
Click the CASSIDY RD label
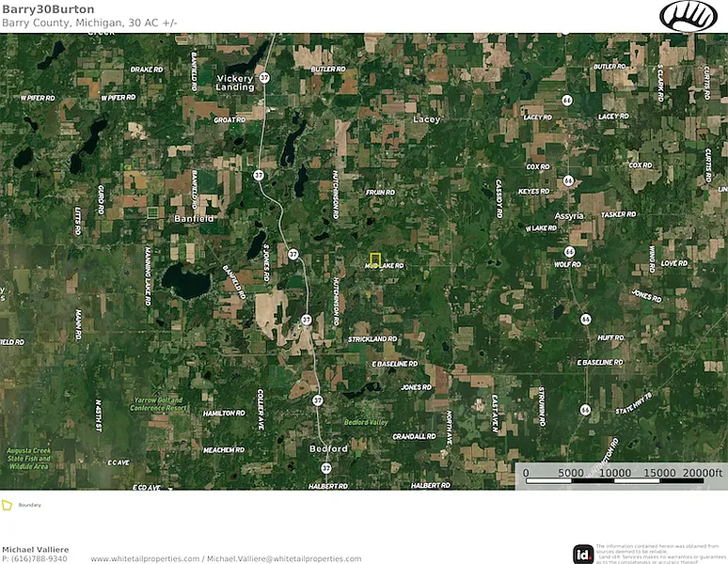tap(499, 198)
